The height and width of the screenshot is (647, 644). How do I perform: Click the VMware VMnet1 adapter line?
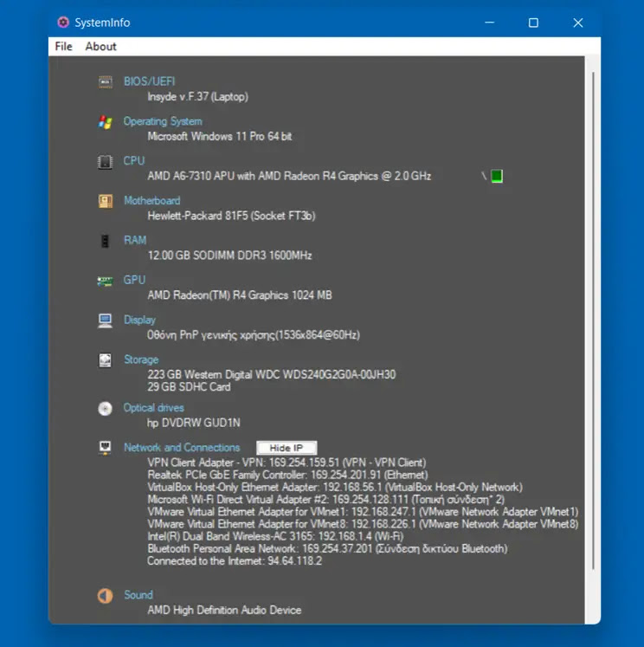point(363,512)
